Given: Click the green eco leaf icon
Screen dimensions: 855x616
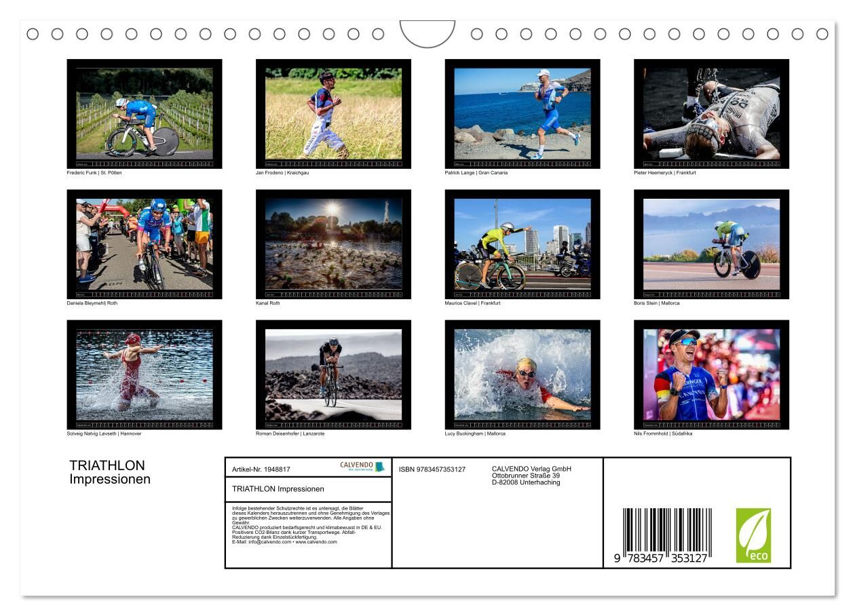Looking at the screenshot, I should pos(753,535).
